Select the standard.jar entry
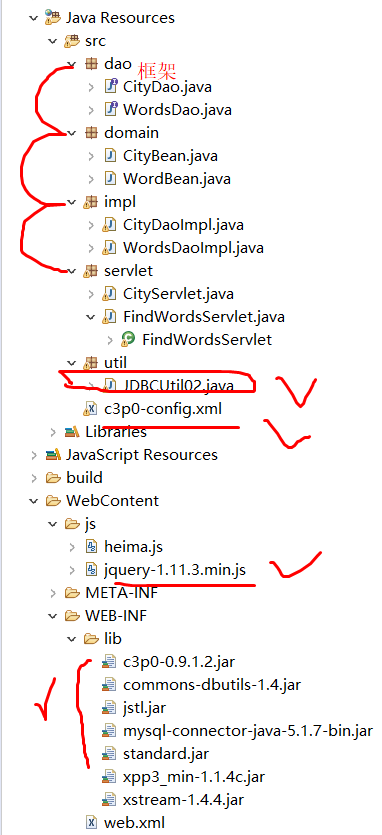Screen dimensions: 382x835 pyautogui.click(x=166, y=754)
